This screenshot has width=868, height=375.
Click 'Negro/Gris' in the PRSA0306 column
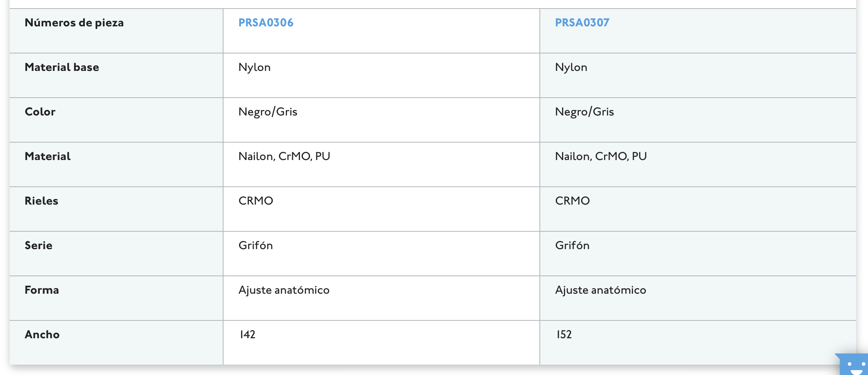(x=268, y=112)
